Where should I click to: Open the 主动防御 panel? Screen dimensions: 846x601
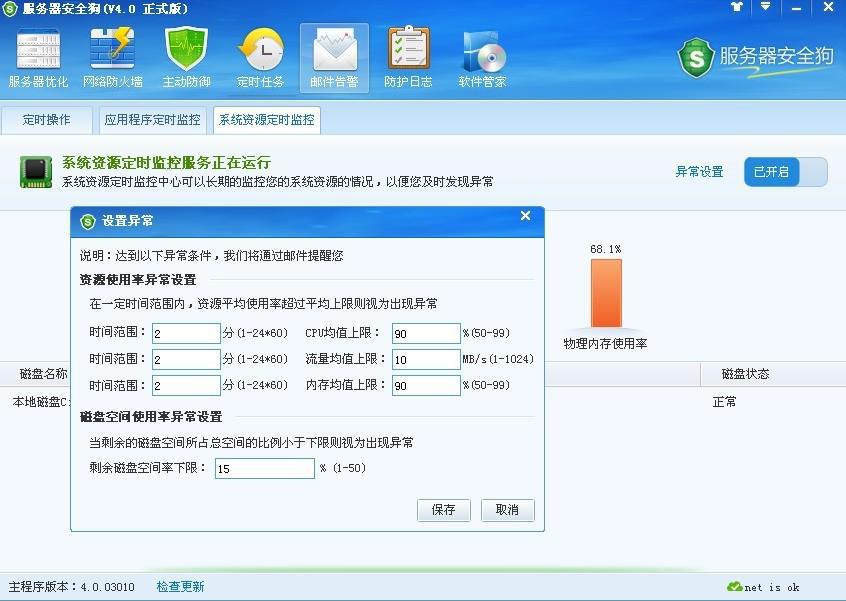pos(186,55)
